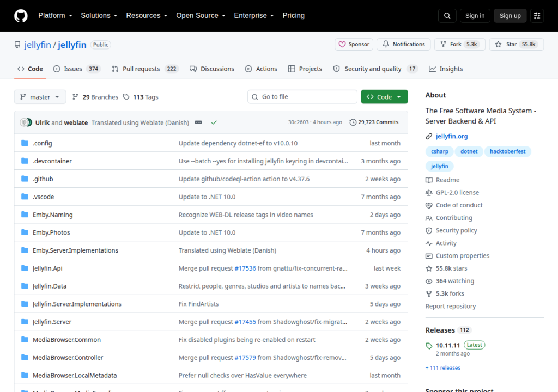Click the search magnifier button in header
The image size is (558, 392).
click(x=447, y=16)
